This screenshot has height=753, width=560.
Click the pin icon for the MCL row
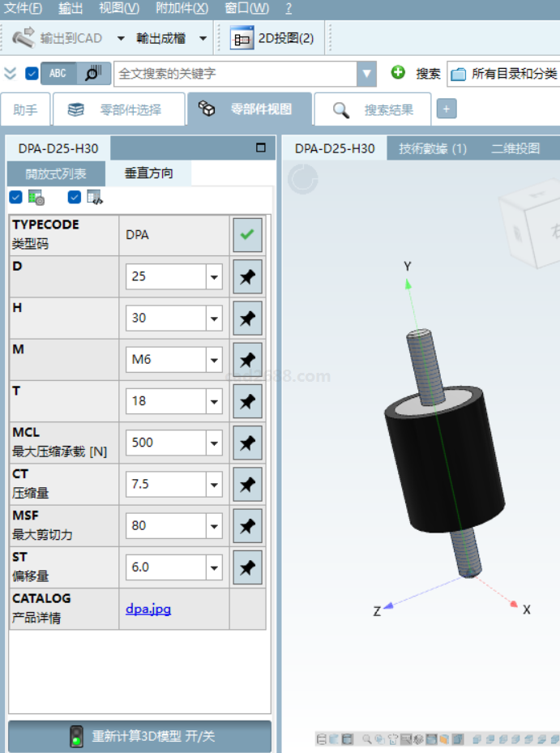click(247, 443)
